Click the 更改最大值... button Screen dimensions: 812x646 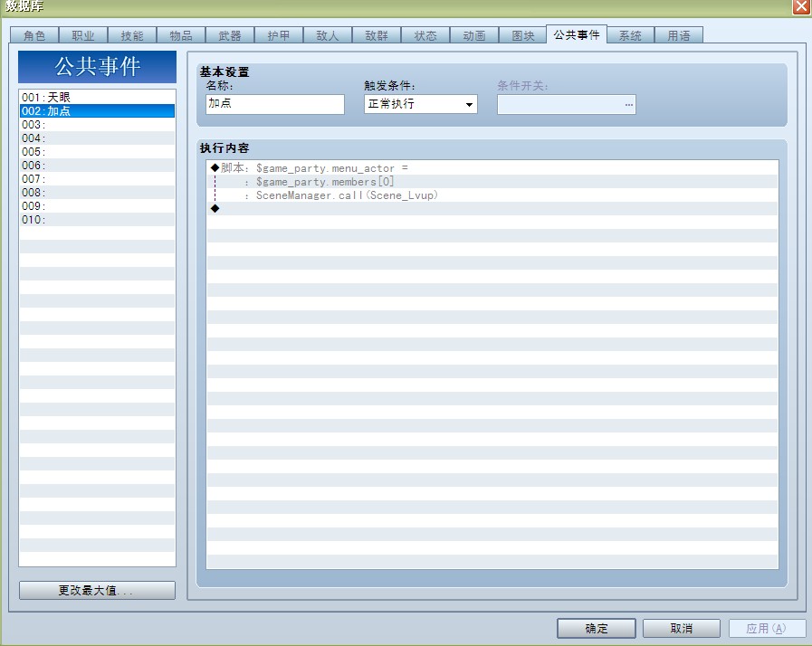[x=97, y=590]
